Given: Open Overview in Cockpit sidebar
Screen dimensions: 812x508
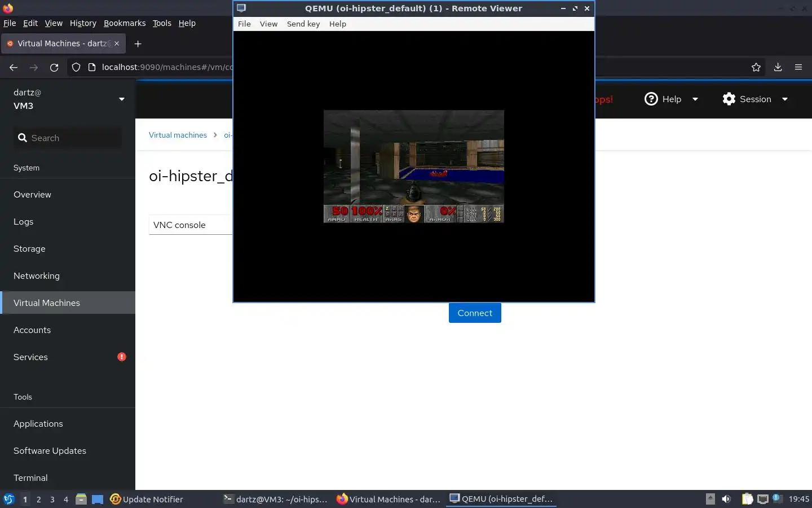Looking at the screenshot, I should pyautogui.click(x=68, y=194).
